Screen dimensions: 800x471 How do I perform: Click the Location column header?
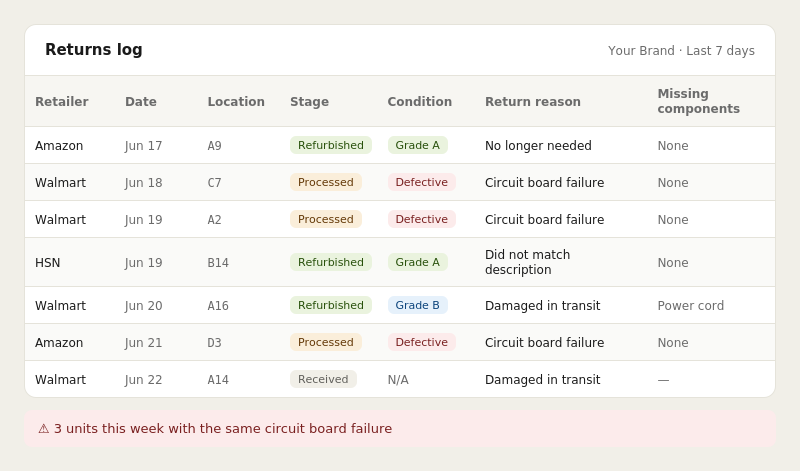click(236, 102)
